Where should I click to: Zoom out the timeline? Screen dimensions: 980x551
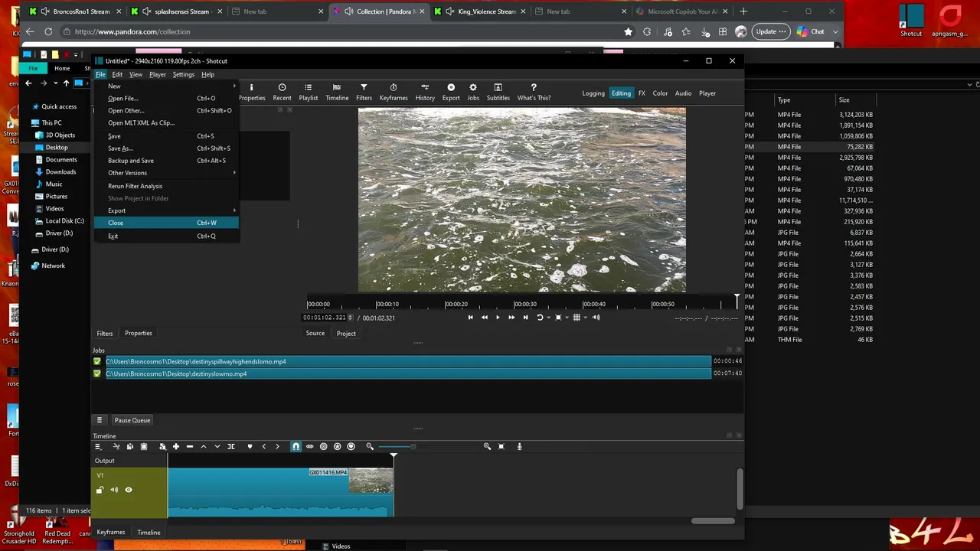(370, 446)
